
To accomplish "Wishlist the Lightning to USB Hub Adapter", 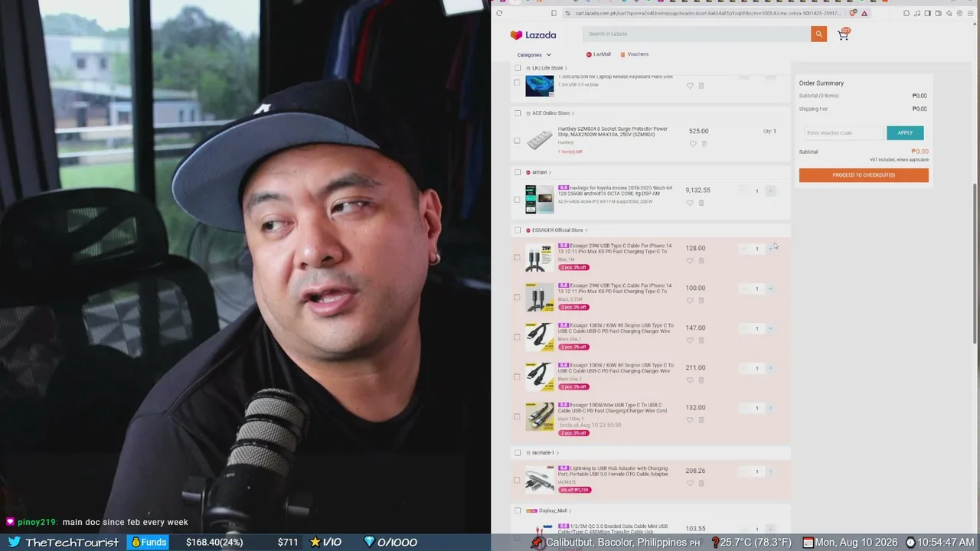I will click(x=690, y=484).
